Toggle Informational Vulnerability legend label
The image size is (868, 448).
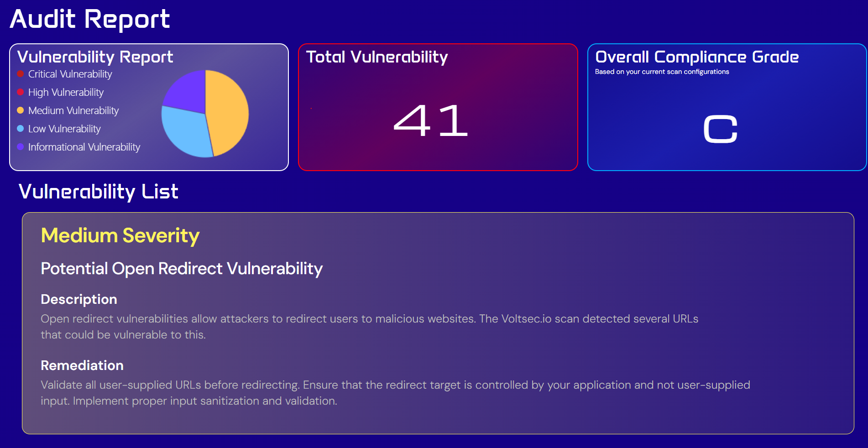click(84, 147)
